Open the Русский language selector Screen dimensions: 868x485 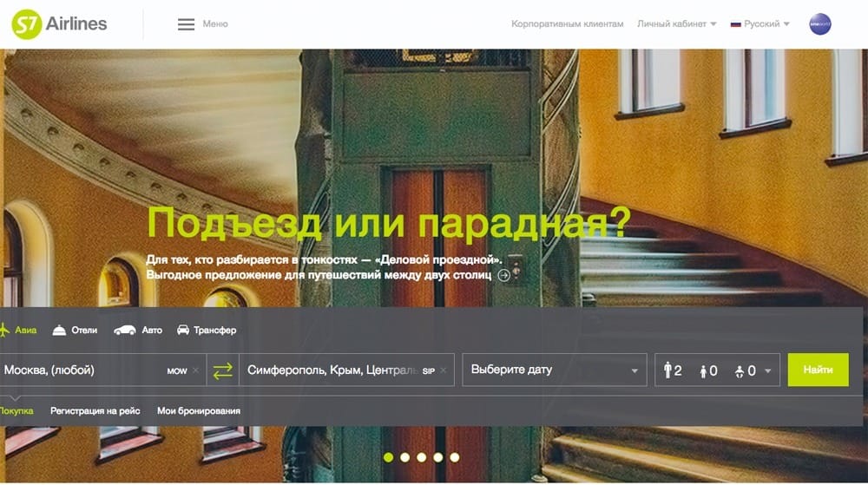(x=760, y=24)
